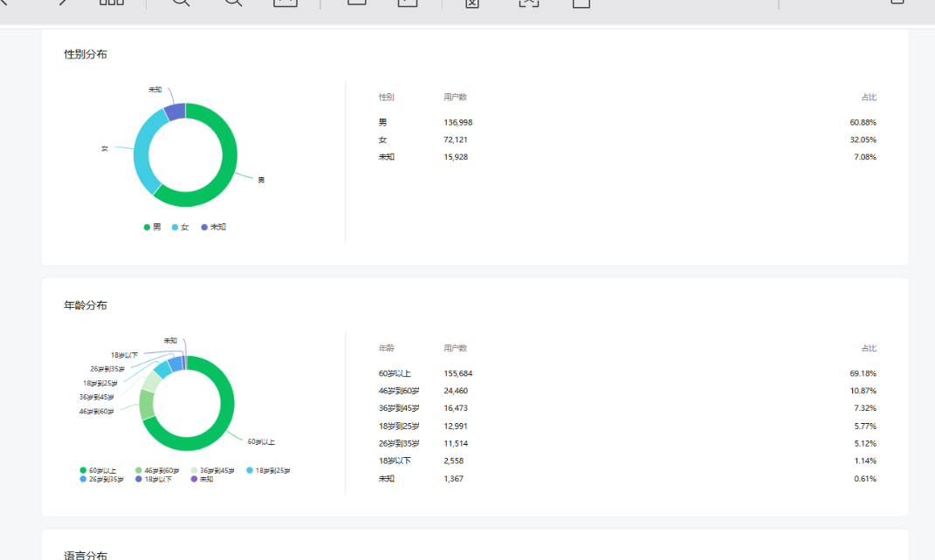Click the 占比 column header in gender table
The height and width of the screenshot is (560, 935).
[869, 97]
